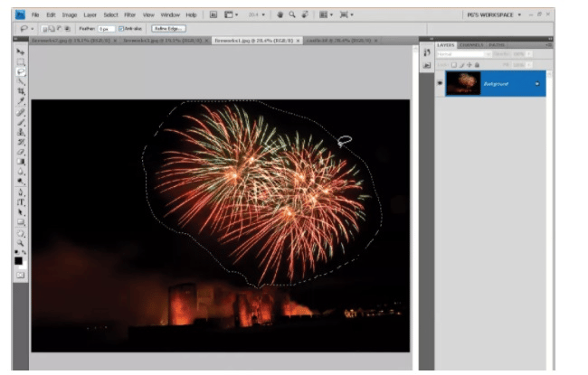Select the Type tool

point(21,202)
